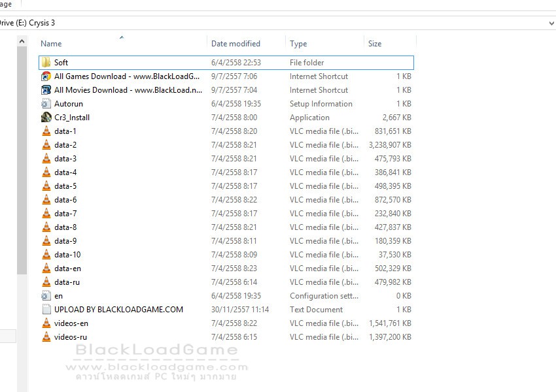Click the VLC cone icon for data-9
The image size is (556, 392).
tap(46, 241)
